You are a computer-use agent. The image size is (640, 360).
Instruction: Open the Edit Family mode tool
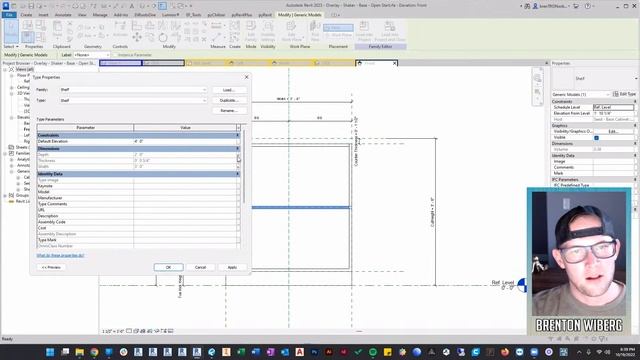251,31
